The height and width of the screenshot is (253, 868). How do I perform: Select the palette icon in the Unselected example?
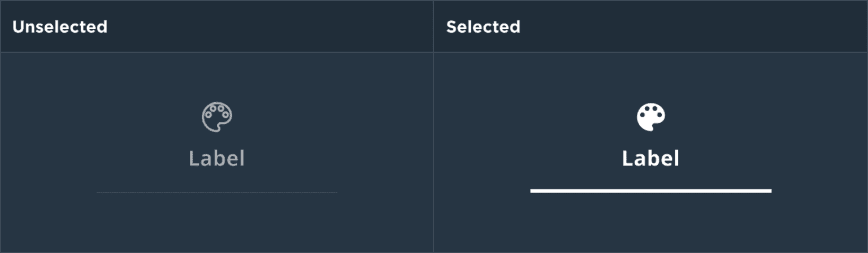217,117
